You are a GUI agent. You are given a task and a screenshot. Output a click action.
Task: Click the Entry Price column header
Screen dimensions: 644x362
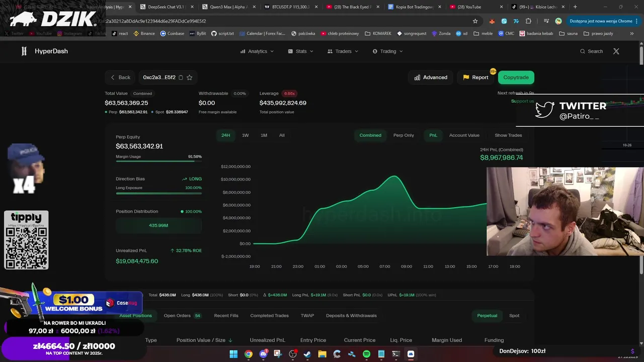(313, 340)
